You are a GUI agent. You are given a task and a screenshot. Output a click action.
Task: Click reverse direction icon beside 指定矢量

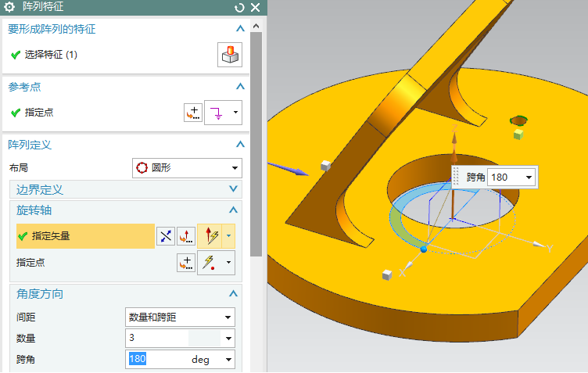pos(166,236)
